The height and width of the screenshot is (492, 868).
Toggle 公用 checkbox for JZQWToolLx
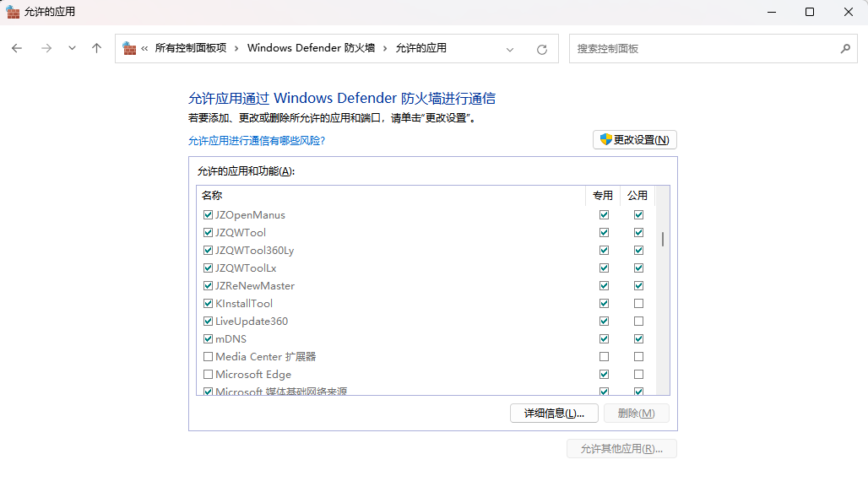(x=639, y=268)
